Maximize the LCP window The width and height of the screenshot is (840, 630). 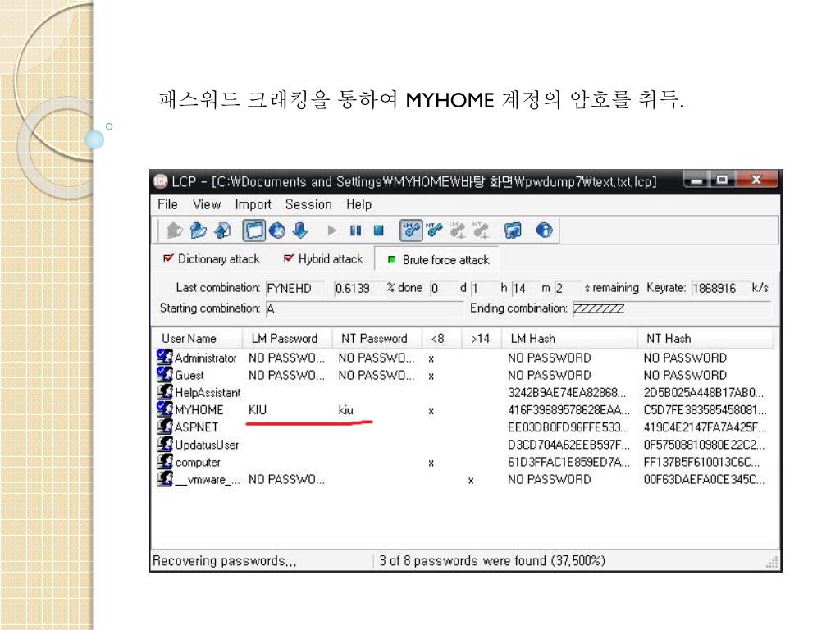[722, 180]
